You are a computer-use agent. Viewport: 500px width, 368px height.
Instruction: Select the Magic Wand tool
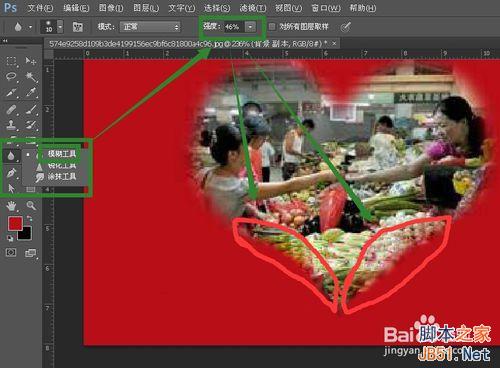coord(31,77)
